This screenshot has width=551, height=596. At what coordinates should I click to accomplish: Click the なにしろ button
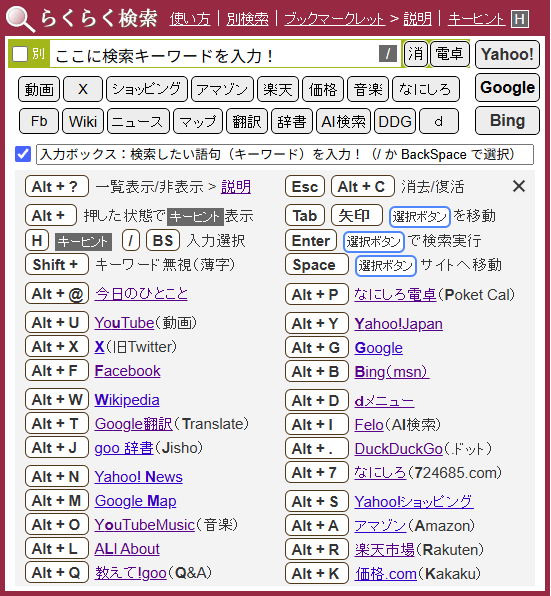(x=426, y=89)
